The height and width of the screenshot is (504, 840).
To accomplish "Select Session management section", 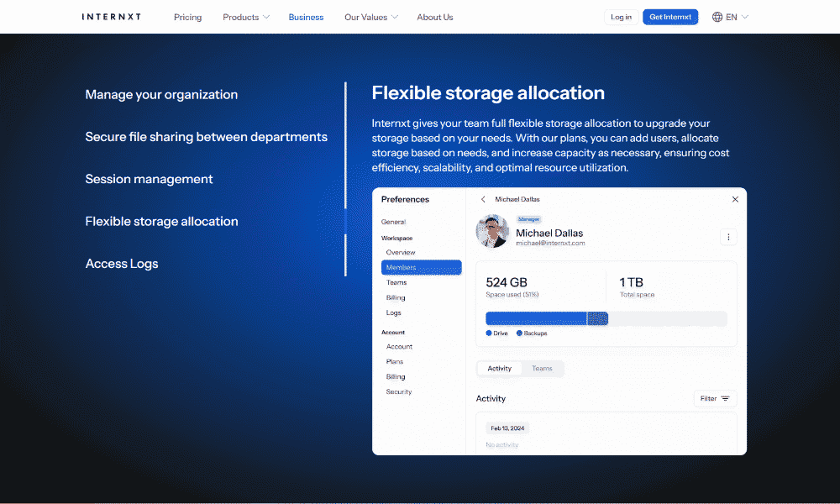I will [149, 179].
